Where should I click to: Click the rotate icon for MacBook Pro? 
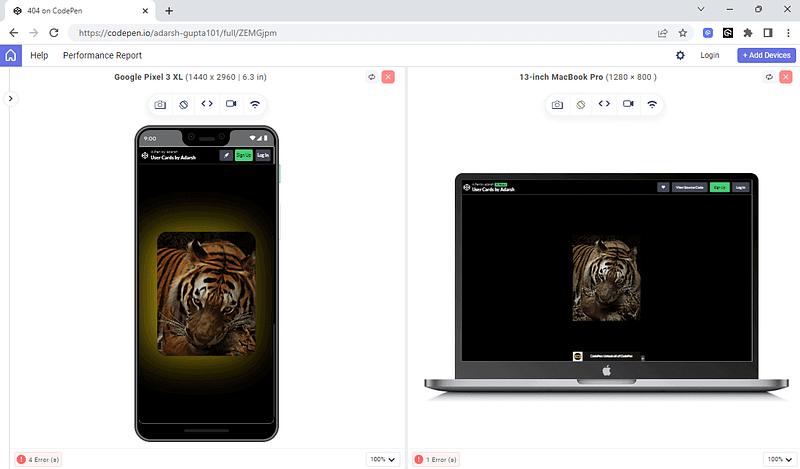point(581,105)
